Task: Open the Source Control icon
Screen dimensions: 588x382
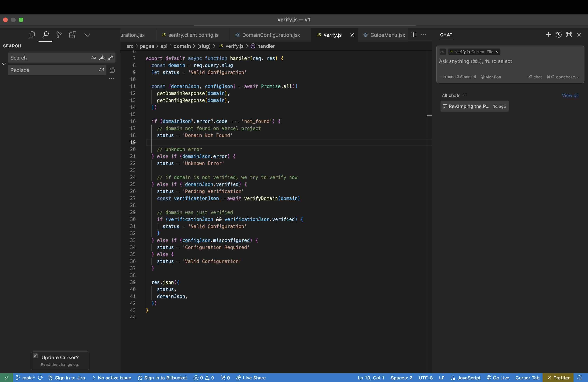Action: [x=59, y=35]
